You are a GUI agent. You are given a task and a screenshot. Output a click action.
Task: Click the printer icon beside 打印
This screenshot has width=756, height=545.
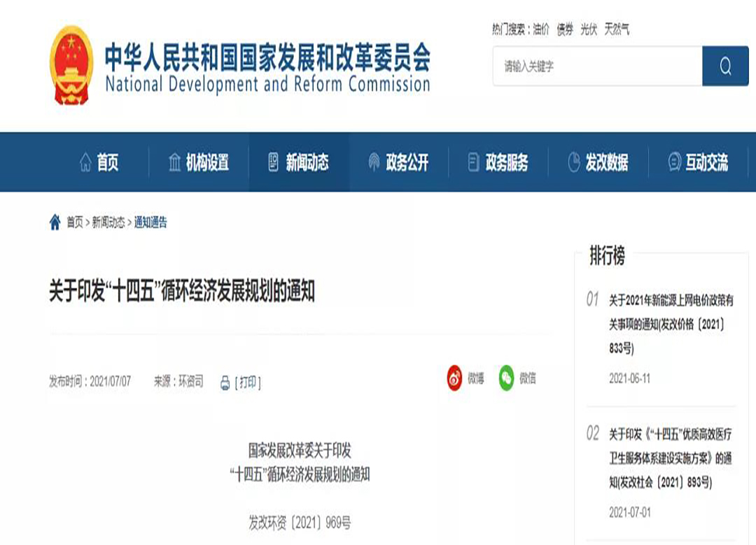click(x=225, y=383)
